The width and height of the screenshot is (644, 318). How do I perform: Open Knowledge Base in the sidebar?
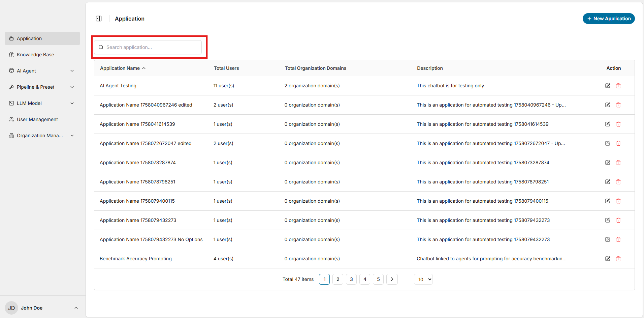(35, 55)
